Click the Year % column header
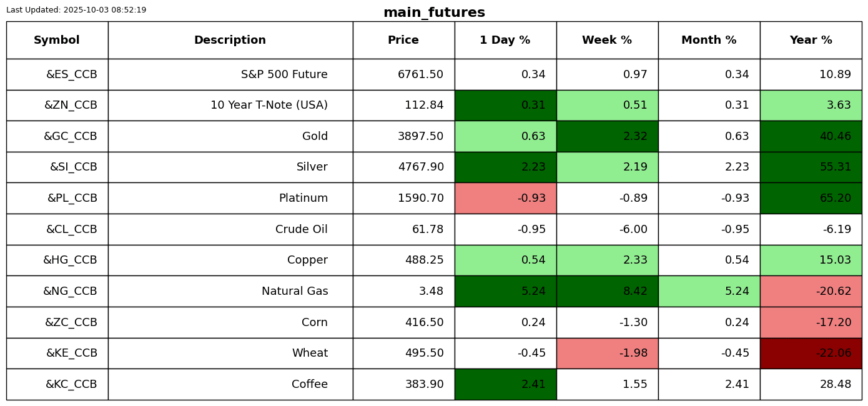This screenshot has width=868, height=406. [x=811, y=40]
